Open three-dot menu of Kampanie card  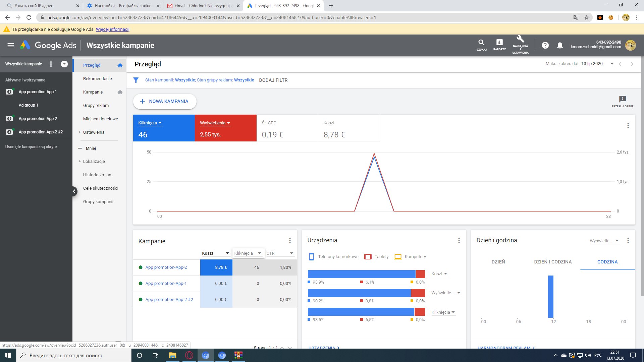[290, 241]
